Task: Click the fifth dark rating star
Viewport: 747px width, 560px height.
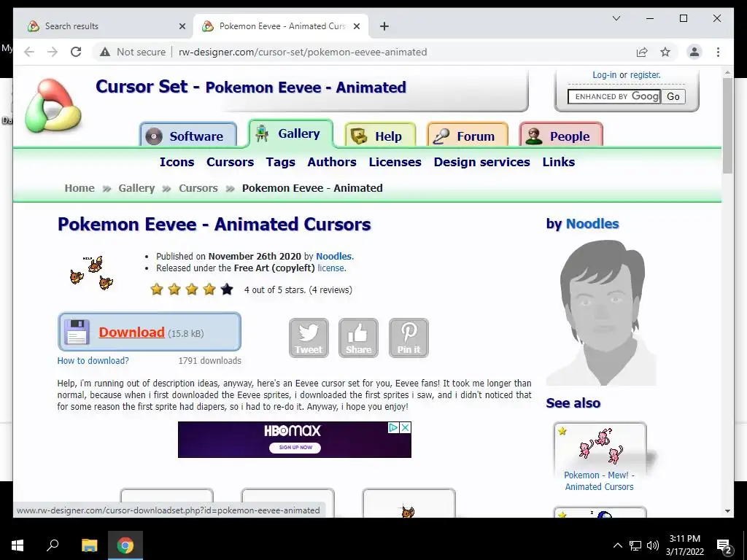Action: pos(227,289)
